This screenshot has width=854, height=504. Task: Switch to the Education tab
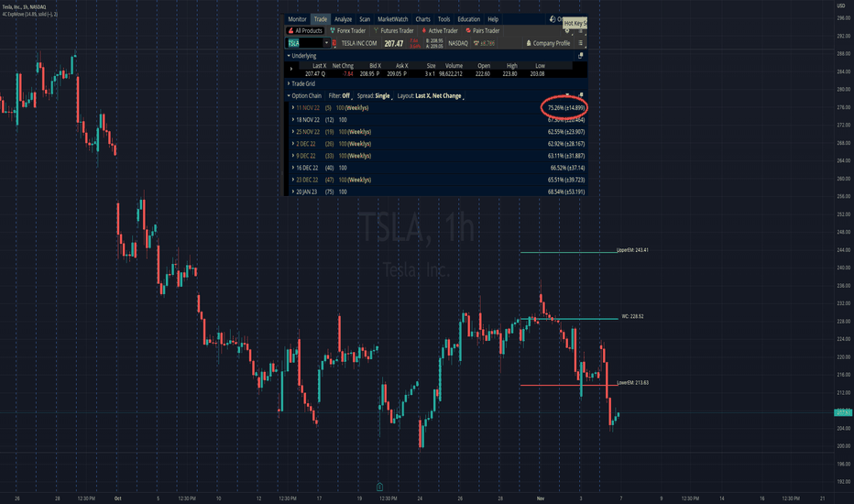coord(469,19)
